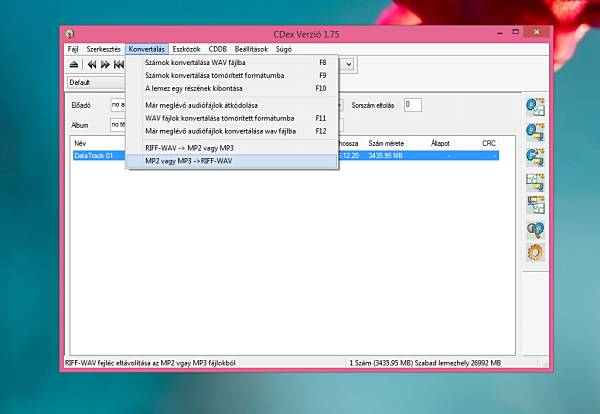Click the Szám mérete column header
This screenshot has width=600, height=414.
386,143
